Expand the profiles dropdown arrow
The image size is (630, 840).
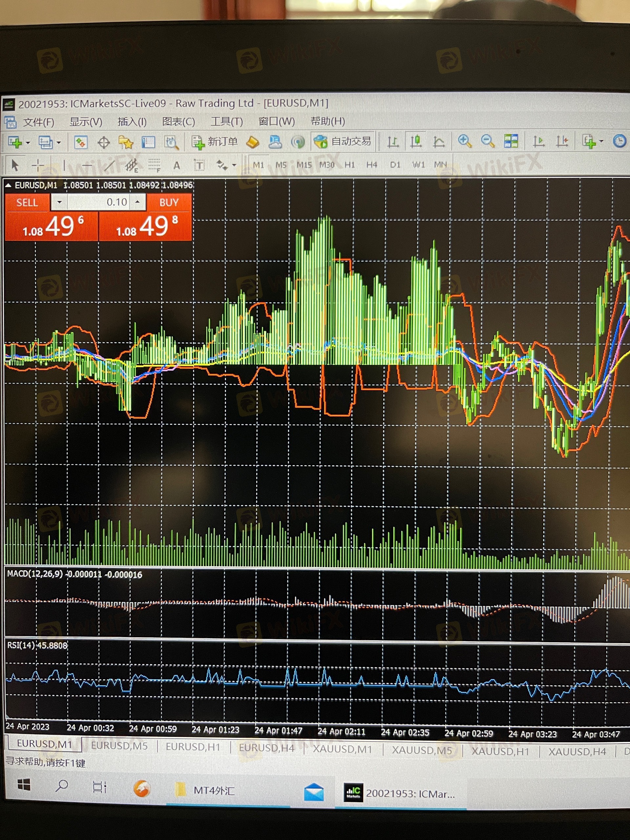tap(58, 143)
